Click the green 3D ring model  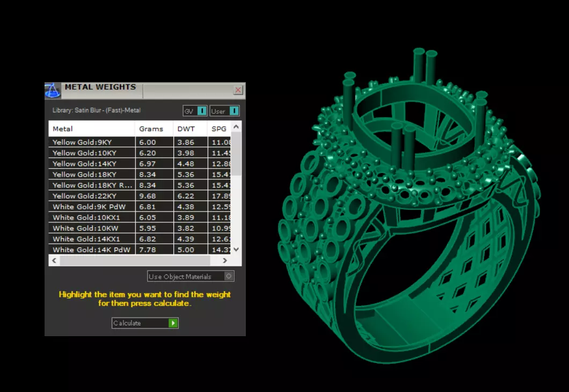pyautogui.click(x=409, y=207)
